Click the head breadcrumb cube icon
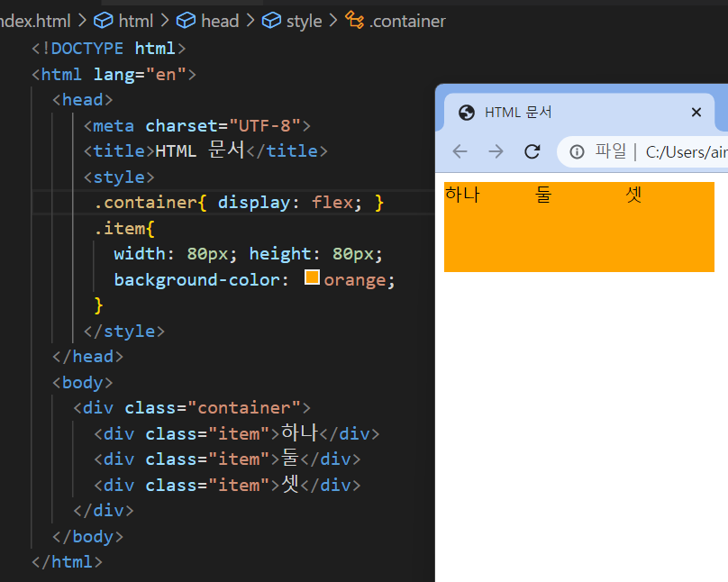Viewport: 728px width, 582px height. pos(186,21)
